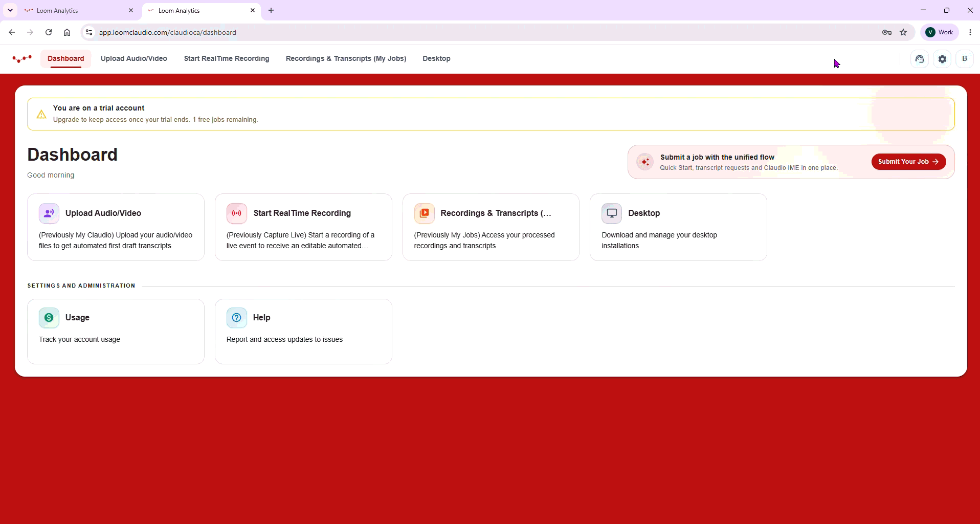Click the sparkle icon in the unified flow banner
This screenshot has width=980, height=524.
(x=645, y=162)
